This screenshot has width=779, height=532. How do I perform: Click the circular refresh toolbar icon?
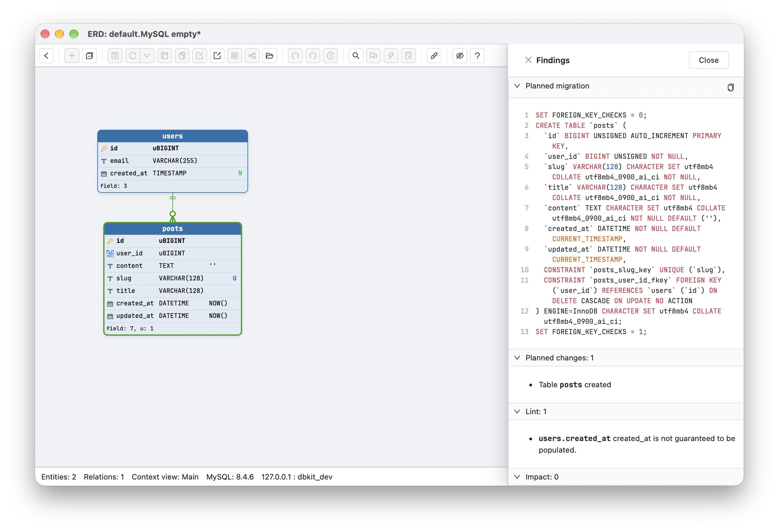coord(133,56)
